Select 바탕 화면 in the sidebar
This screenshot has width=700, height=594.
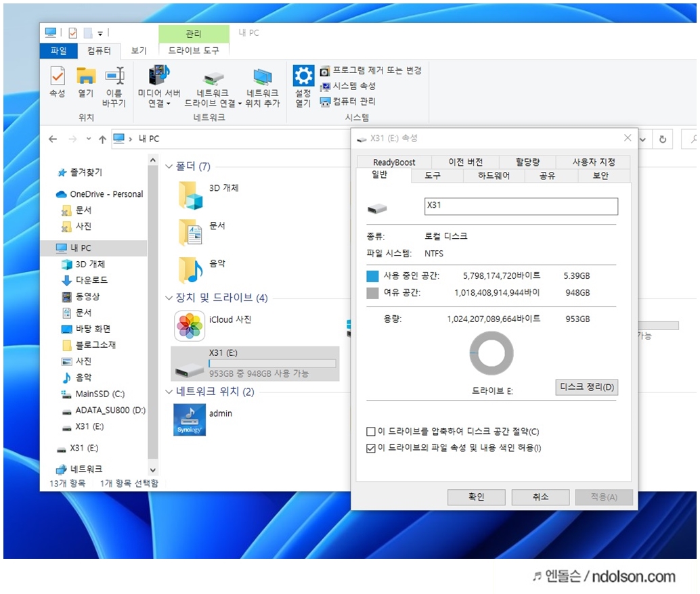click(x=86, y=329)
